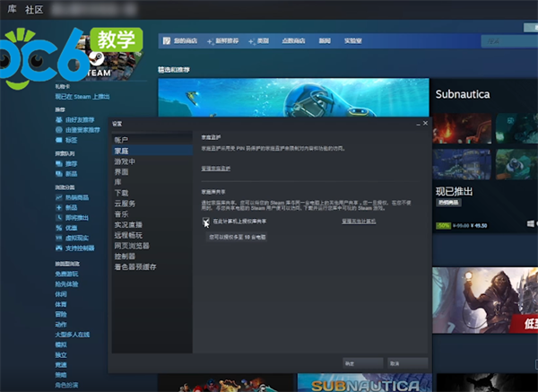Click the manage Family View link
The image size is (538, 392).
point(216,169)
